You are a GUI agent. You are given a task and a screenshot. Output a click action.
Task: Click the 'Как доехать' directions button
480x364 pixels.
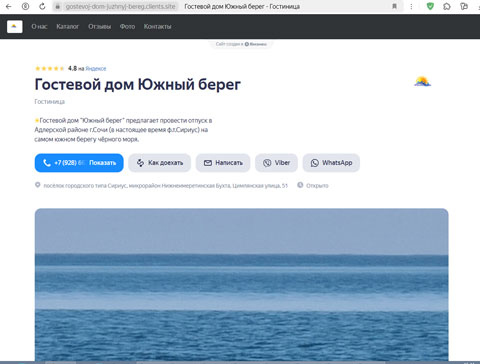(x=160, y=163)
